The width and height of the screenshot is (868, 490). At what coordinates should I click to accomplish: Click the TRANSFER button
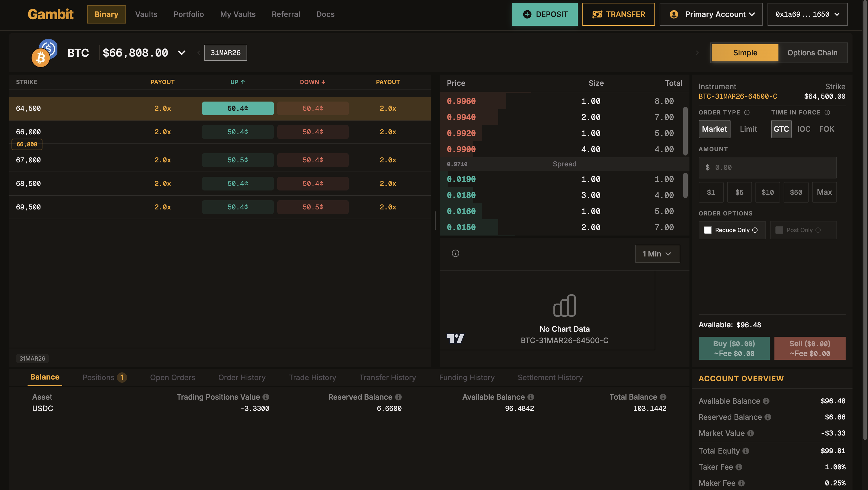pyautogui.click(x=618, y=14)
